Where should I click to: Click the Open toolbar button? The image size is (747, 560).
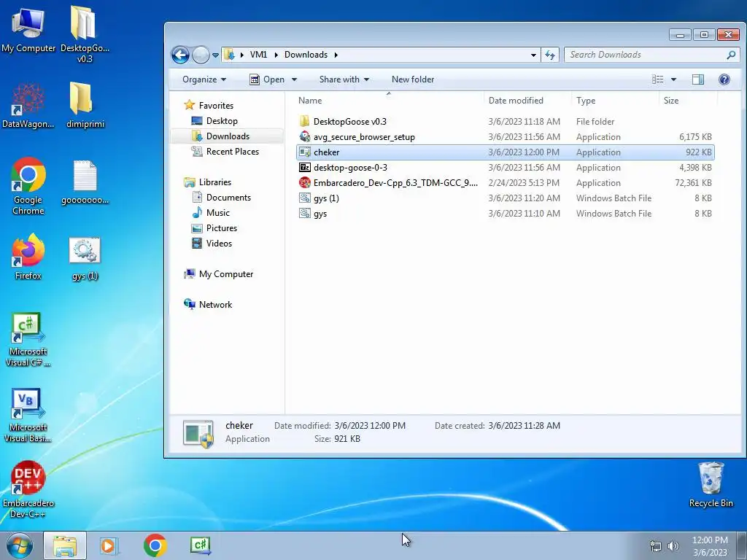pos(268,79)
